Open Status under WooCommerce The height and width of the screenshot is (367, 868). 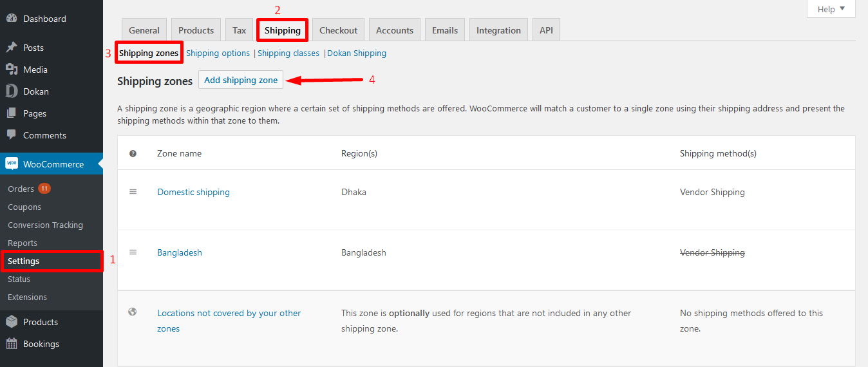(x=19, y=279)
